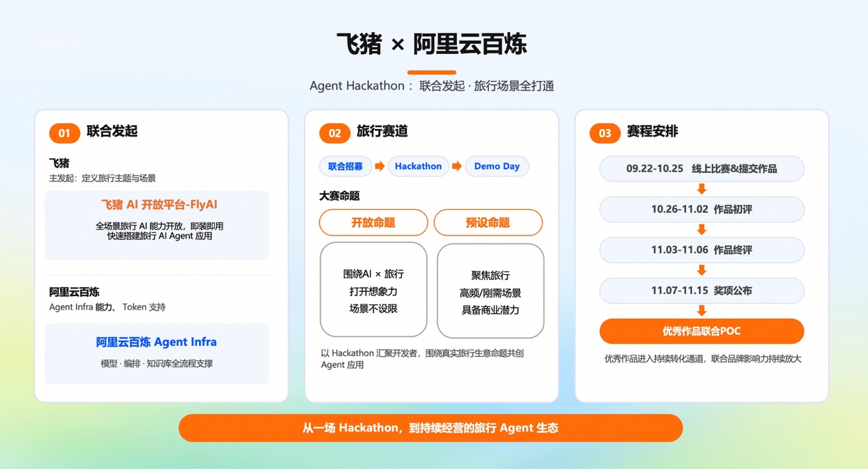Click the down arrow below 作品初评
Image resolution: width=868 pixels, height=469 pixels.
702,230
